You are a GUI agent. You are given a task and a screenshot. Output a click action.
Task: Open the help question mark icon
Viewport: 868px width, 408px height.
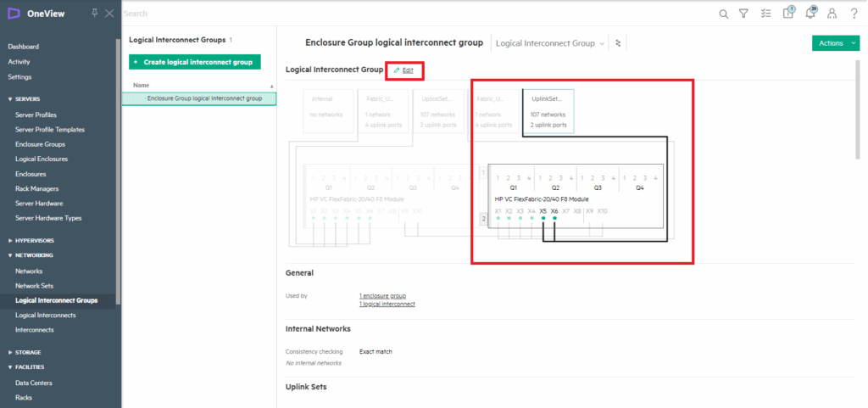click(x=854, y=14)
